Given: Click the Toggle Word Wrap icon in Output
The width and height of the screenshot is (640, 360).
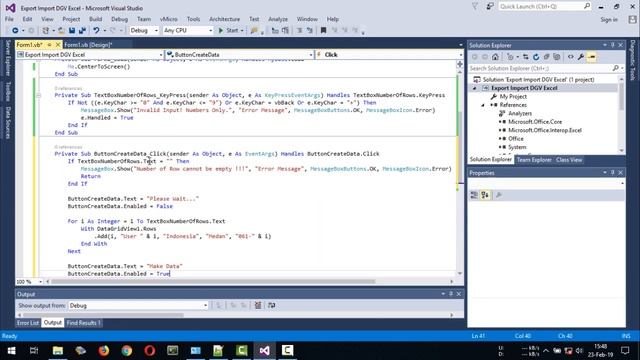Looking at the screenshot, I should tap(271, 305).
